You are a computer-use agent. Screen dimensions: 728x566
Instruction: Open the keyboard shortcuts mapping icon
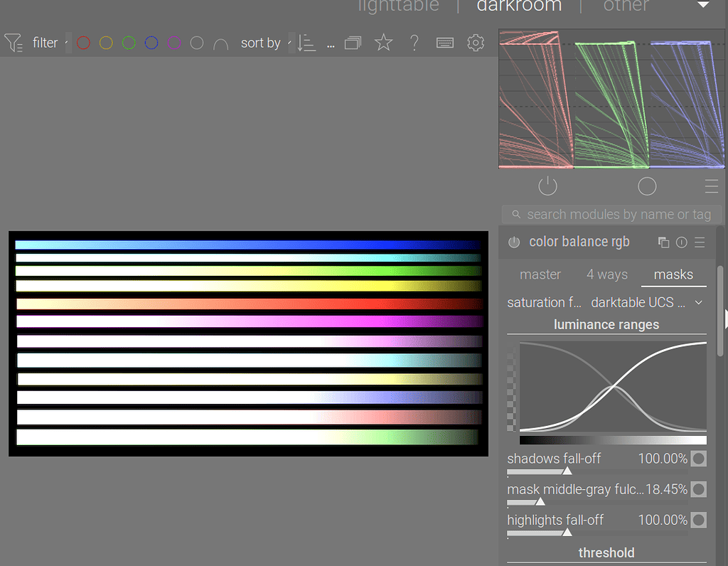coord(444,43)
